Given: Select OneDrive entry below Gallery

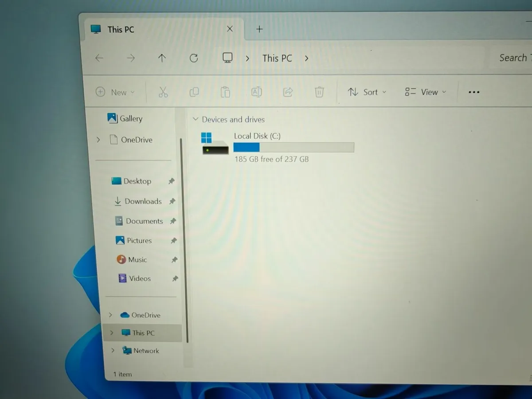Looking at the screenshot, I should coord(131,140).
